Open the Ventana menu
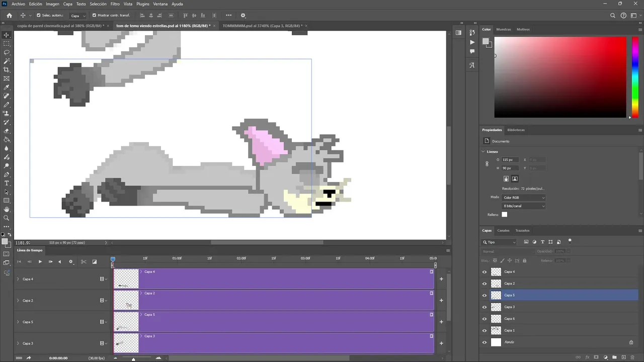644x362 pixels. click(160, 4)
